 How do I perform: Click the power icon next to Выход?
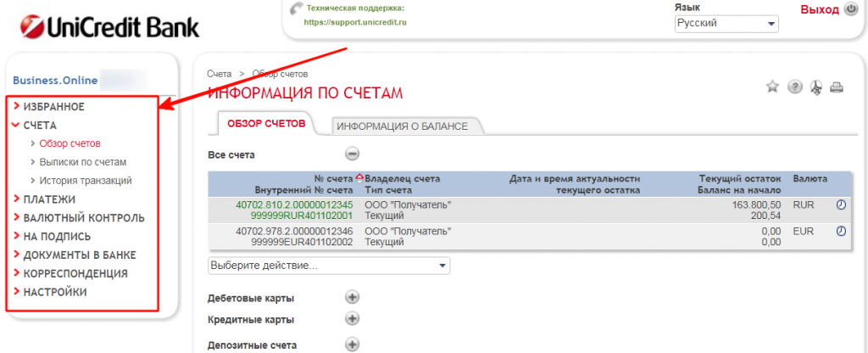851,9
